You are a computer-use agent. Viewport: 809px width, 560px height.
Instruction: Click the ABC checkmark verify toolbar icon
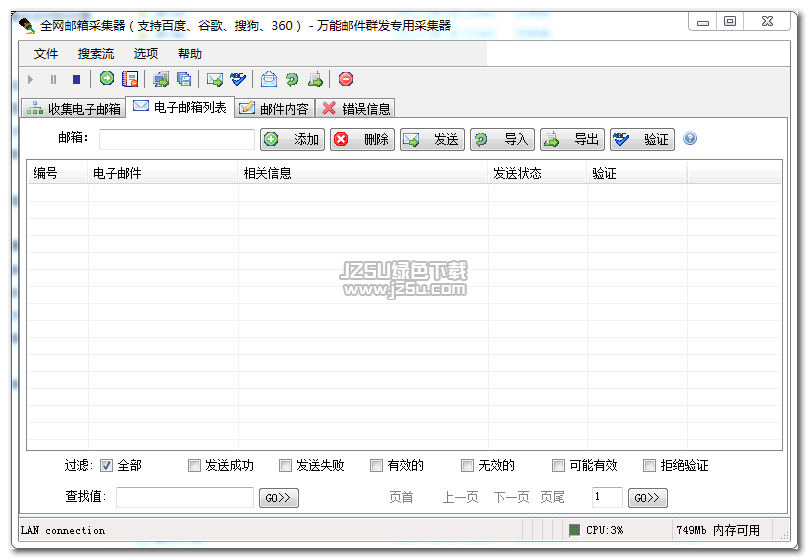[238, 79]
